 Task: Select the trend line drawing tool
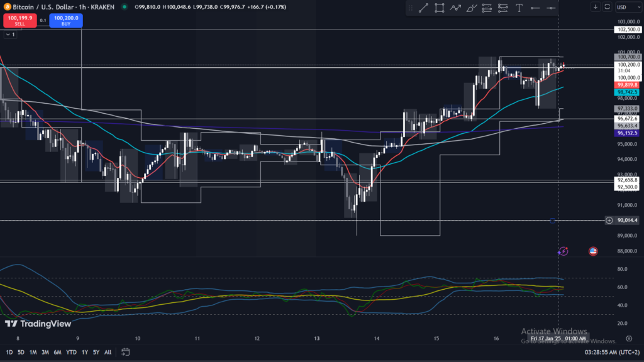[423, 8]
